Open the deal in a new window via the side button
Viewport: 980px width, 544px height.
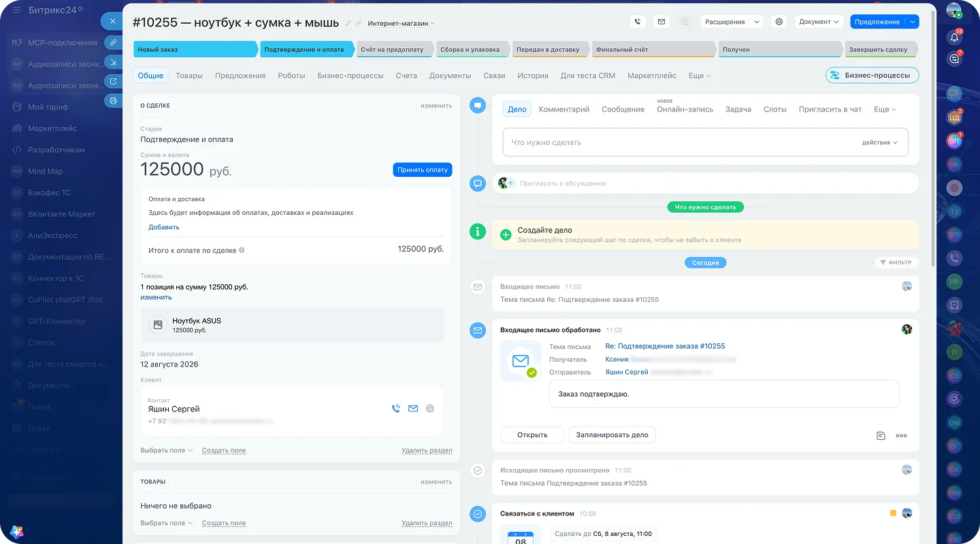pyautogui.click(x=113, y=82)
